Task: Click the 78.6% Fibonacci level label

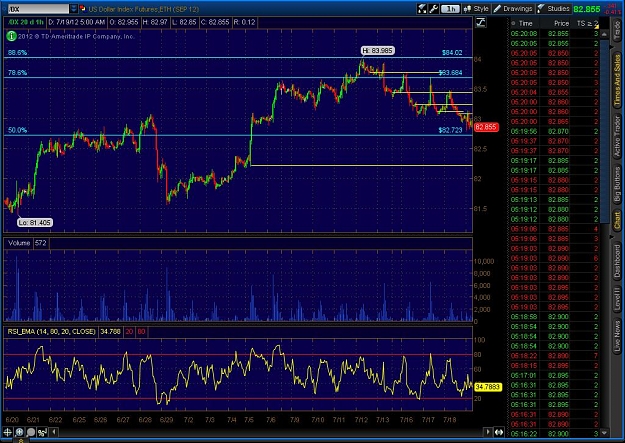Action: pyautogui.click(x=17, y=73)
